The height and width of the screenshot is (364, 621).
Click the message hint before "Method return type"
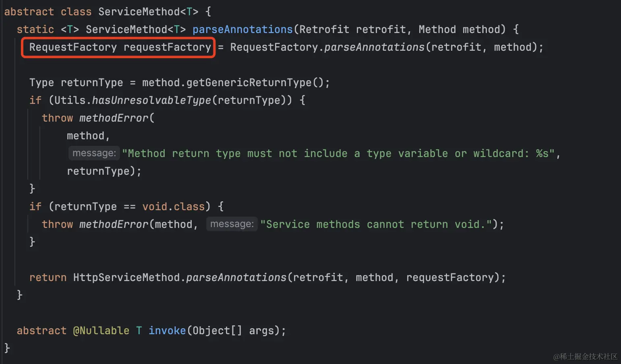tap(94, 153)
